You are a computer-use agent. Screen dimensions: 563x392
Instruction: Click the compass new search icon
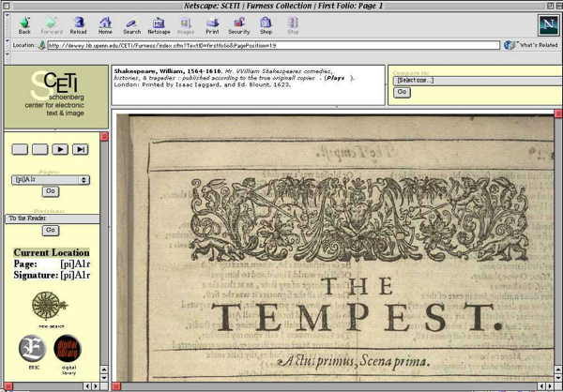(50, 306)
